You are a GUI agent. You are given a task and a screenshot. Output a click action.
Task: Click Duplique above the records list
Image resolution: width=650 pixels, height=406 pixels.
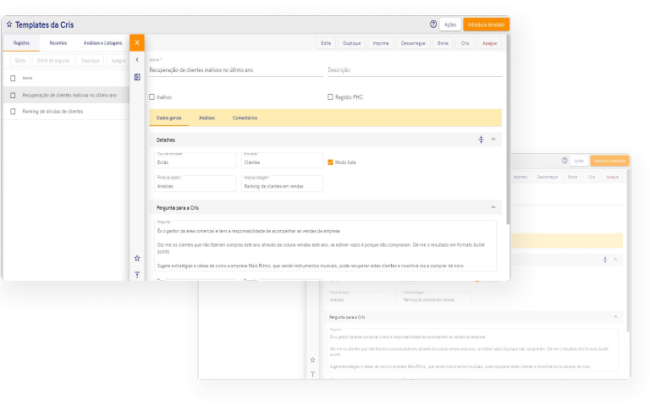pos(90,60)
